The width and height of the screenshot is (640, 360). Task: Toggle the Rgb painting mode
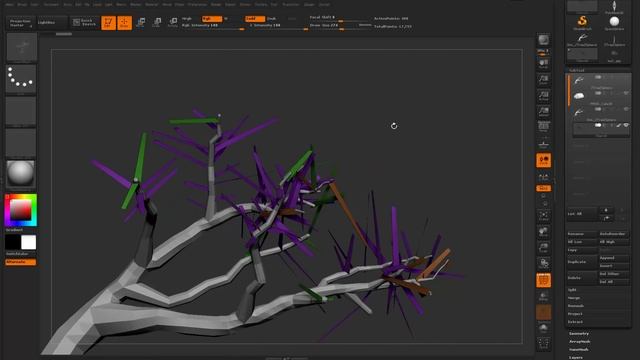pyautogui.click(x=212, y=19)
